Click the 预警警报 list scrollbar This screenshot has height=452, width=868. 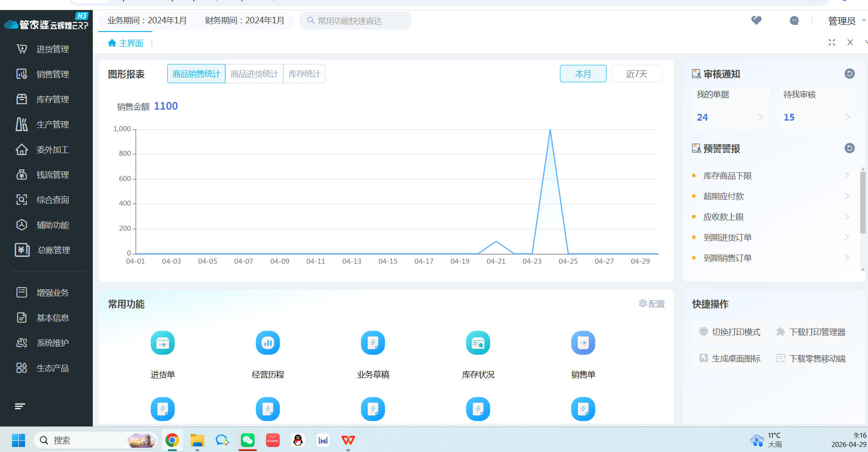click(x=863, y=202)
